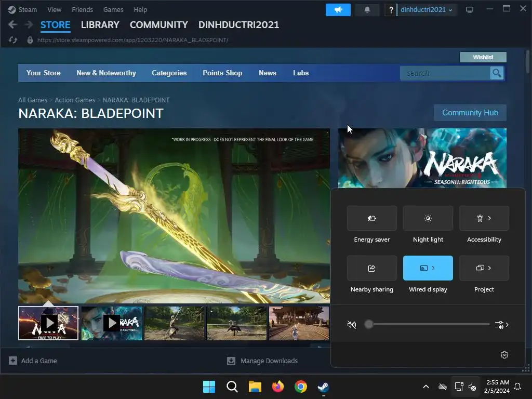Open Windows taskbar search

(232, 387)
